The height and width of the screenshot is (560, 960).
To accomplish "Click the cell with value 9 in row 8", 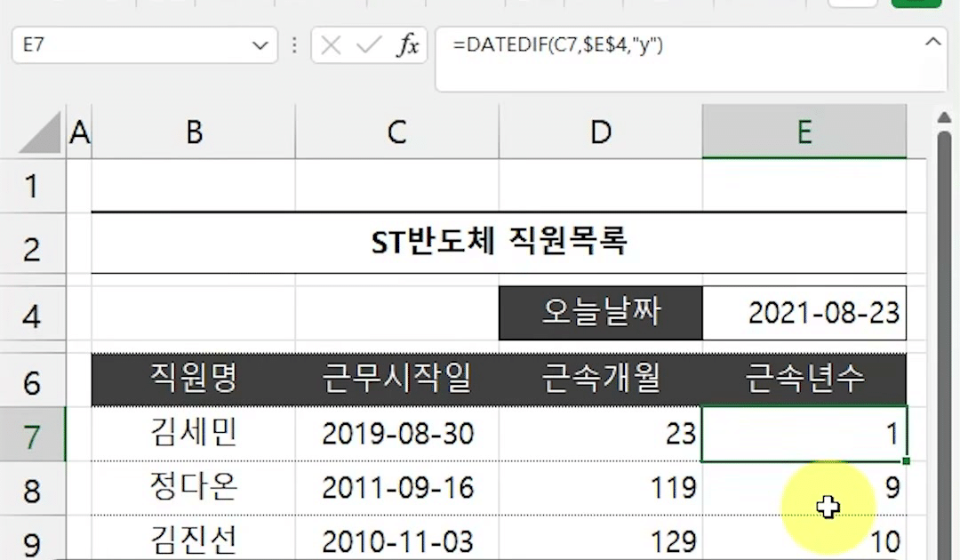I will (804, 488).
